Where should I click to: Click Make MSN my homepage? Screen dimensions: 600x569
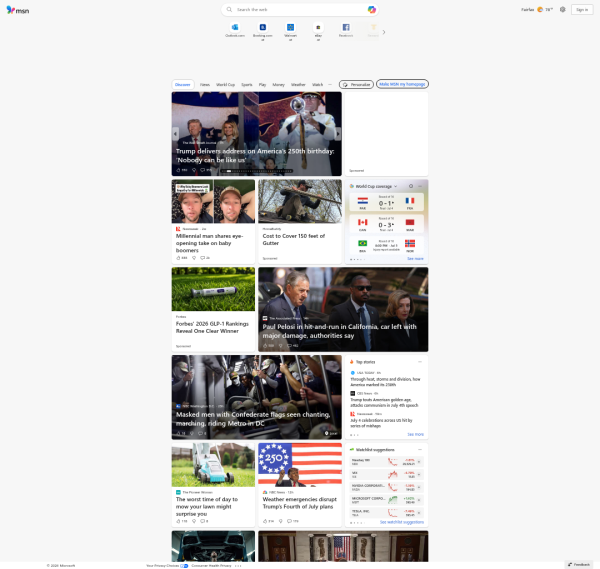tap(402, 84)
